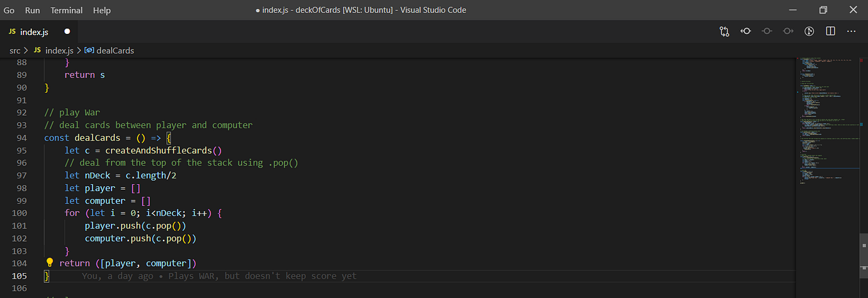Select the index.js editor tab
Viewport: 868px width, 298px height.
coord(38,31)
